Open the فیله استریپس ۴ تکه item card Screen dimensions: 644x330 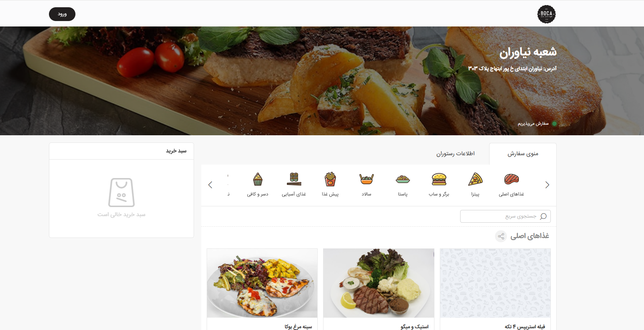(x=495, y=289)
